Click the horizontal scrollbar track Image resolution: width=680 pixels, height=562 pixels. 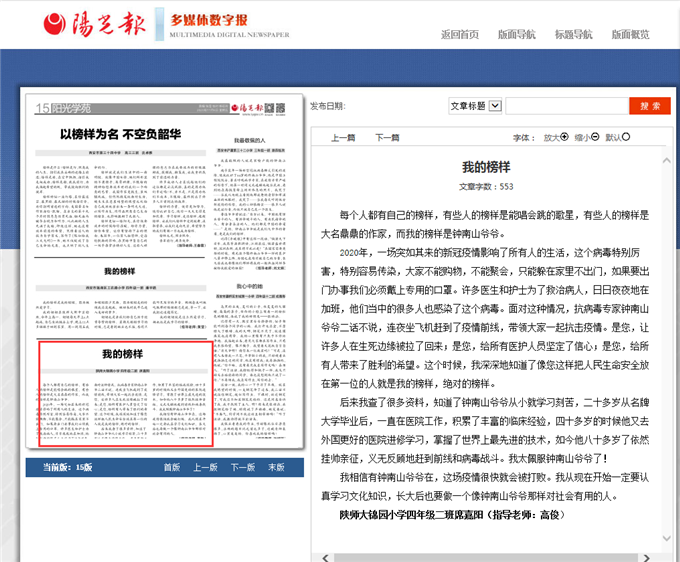(x=486, y=558)
